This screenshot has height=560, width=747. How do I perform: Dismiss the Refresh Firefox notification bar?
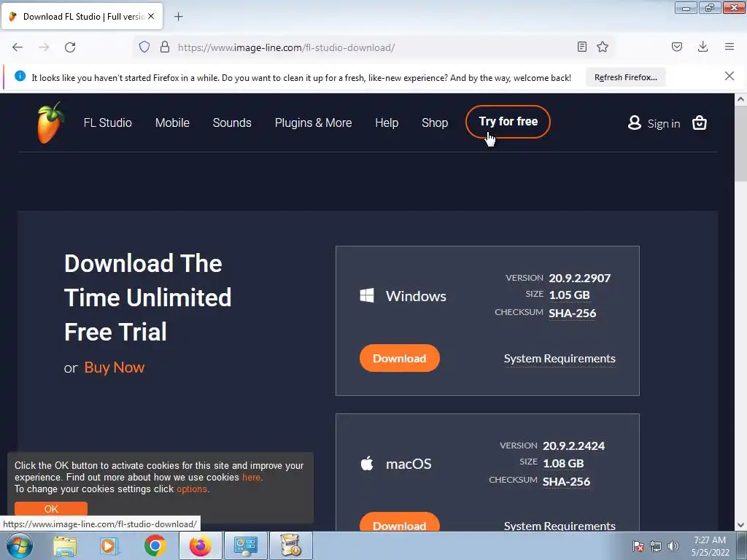click(729, 76)
